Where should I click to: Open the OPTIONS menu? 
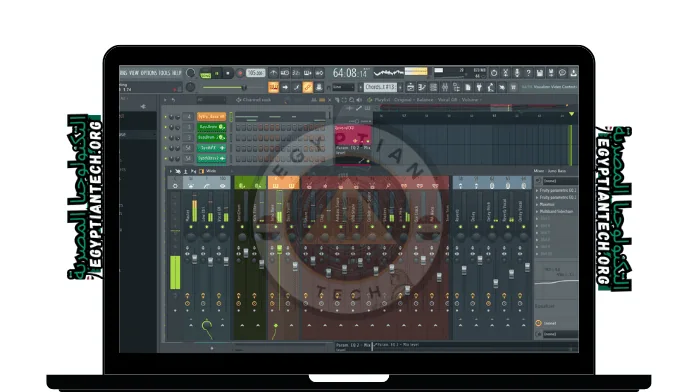point(149,73)
